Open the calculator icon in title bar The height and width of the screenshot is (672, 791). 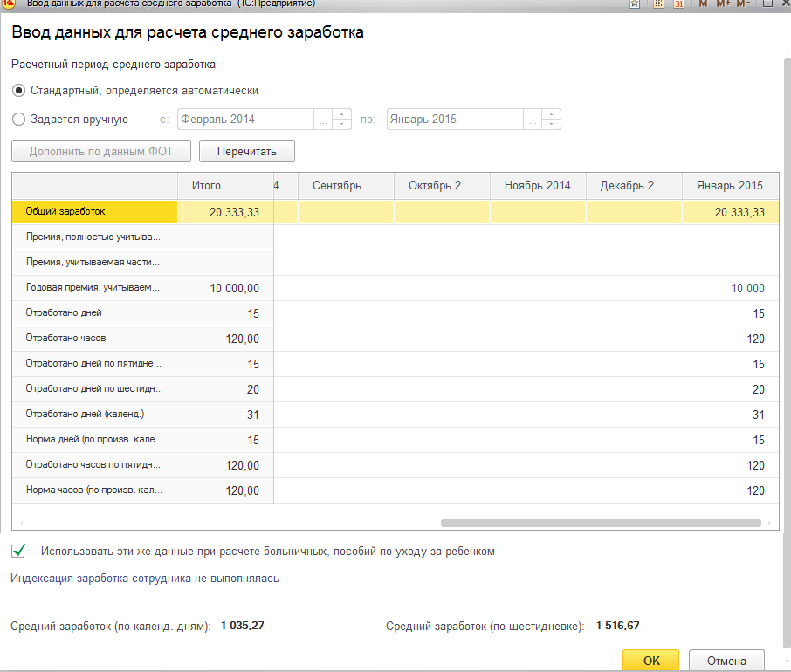(657, 3)
